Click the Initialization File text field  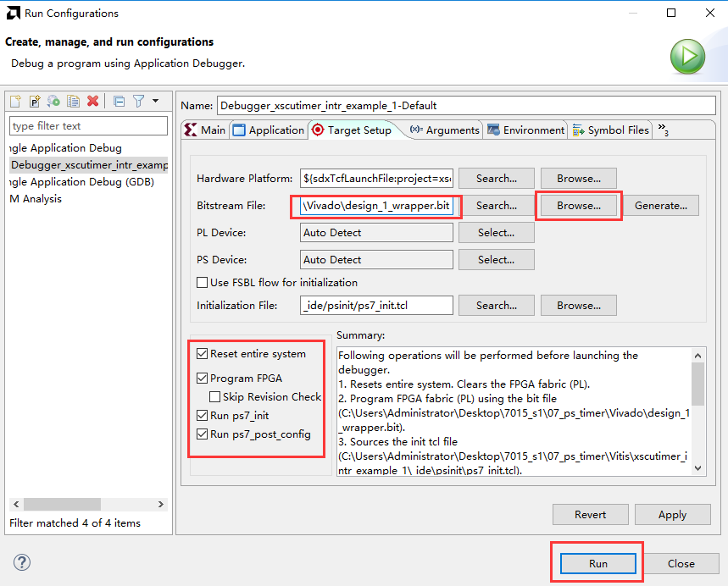click(376, 306)
